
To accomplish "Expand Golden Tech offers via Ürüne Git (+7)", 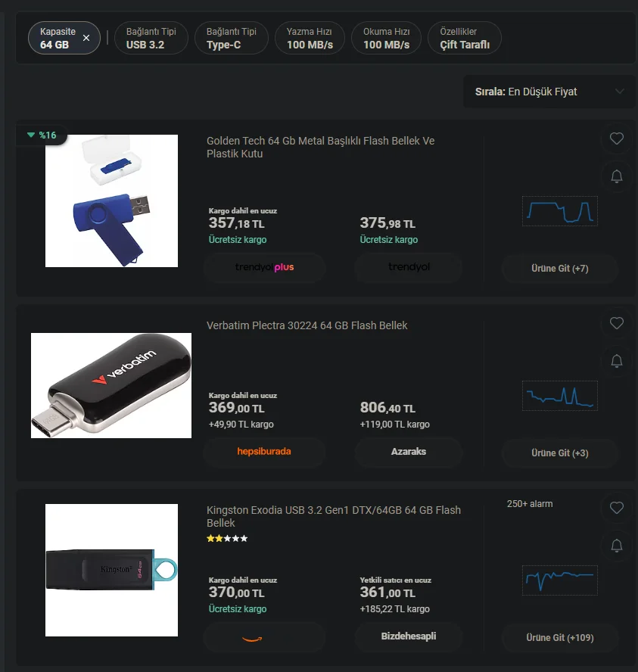I will click(x=559, y=269).
